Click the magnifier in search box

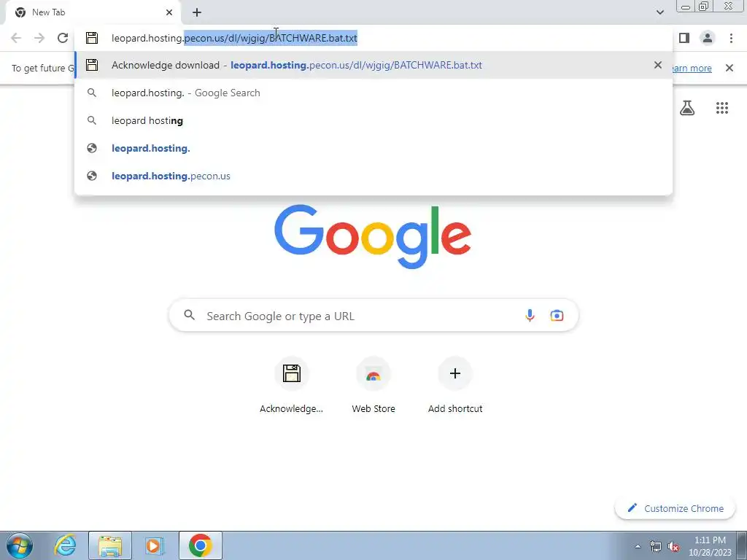click(x=190, y=315)
